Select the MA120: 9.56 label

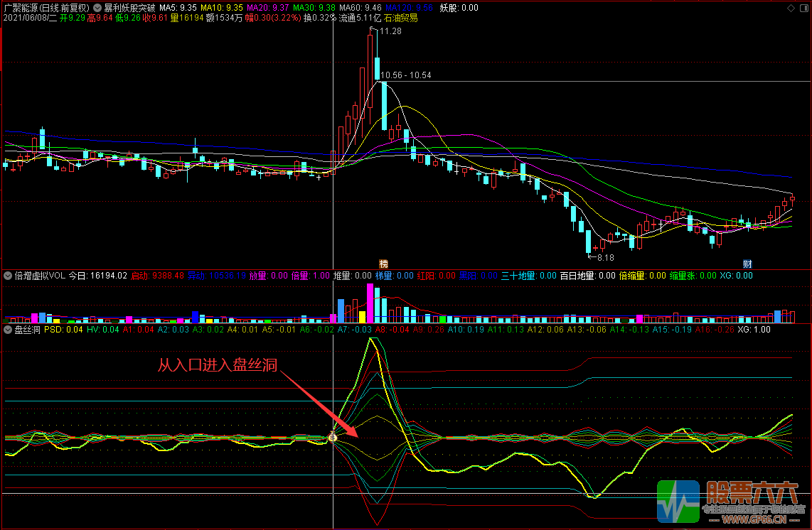[x=409, y=8]
